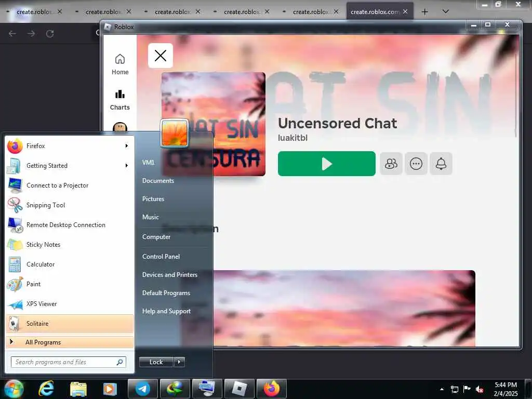Switch to Internet Download Manager on taskbar

point(175,389)
